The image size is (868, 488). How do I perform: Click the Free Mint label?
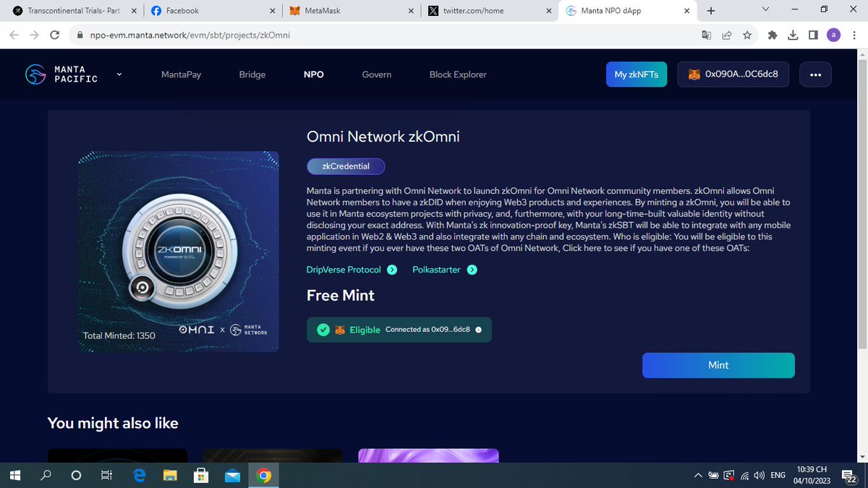coord(341,295)
